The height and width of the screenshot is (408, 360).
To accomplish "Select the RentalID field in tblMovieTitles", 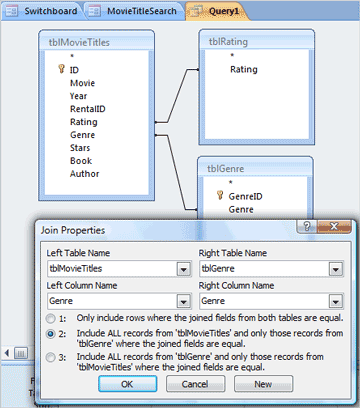I will [x=87, y=109].
